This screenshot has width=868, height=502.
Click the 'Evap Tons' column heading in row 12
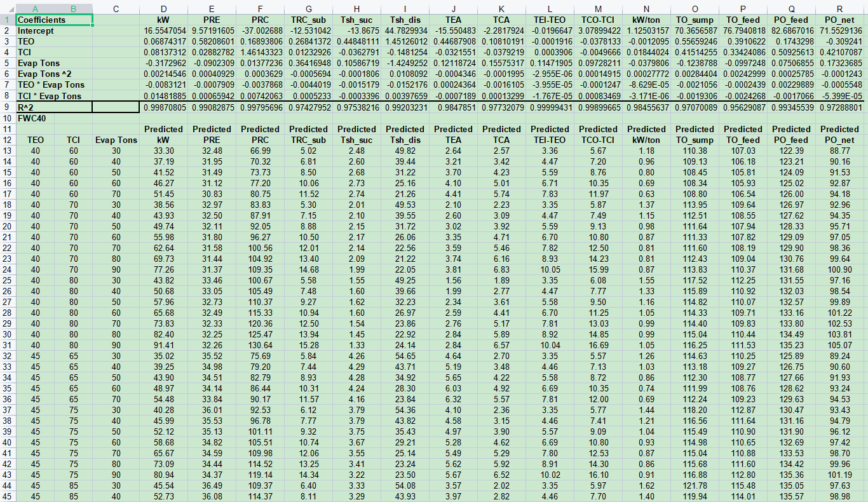[115, 140]
